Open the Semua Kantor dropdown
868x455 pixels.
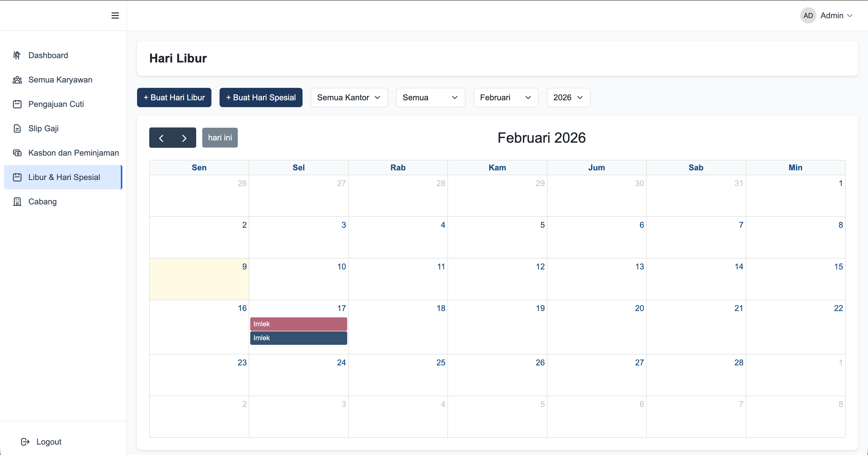point(349,97)
